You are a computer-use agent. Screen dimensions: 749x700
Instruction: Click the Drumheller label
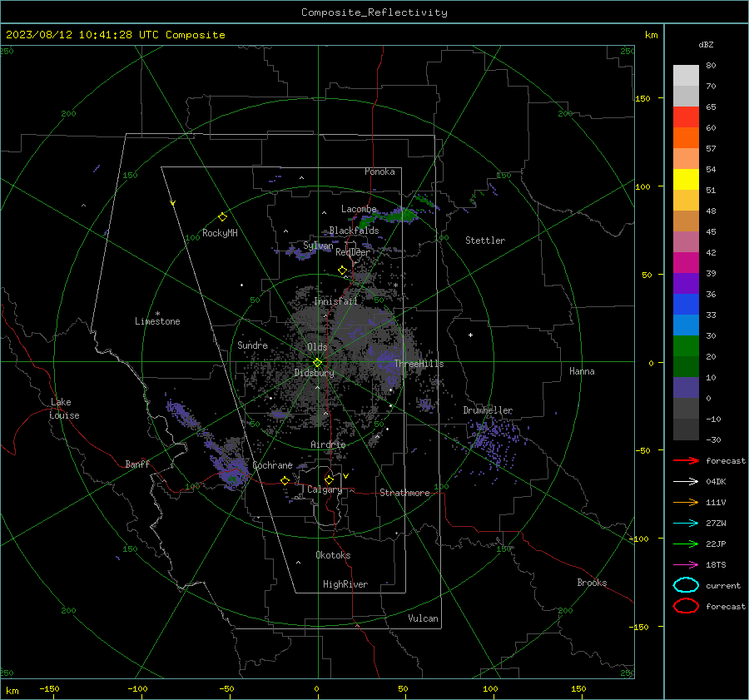point(488,410)
